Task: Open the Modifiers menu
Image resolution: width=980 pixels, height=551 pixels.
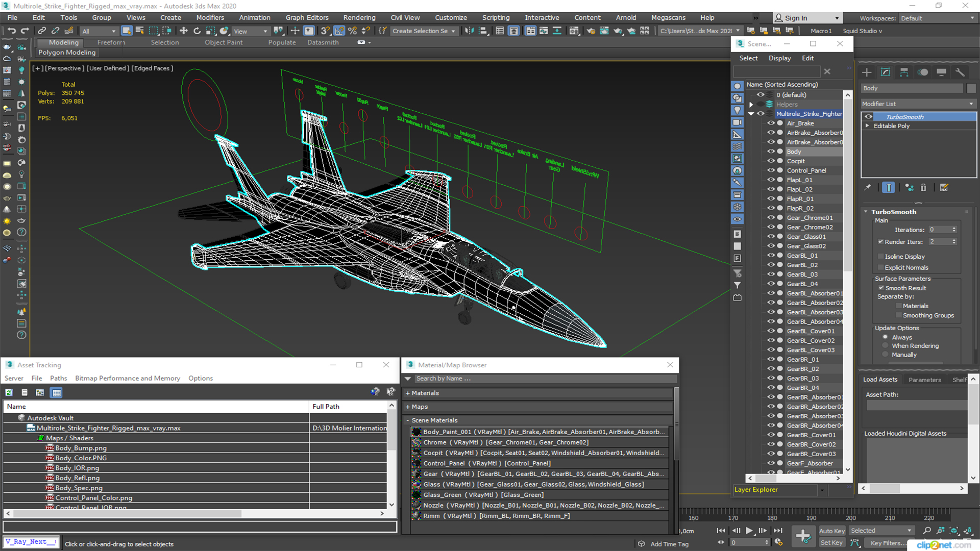Action: point(210,18)
